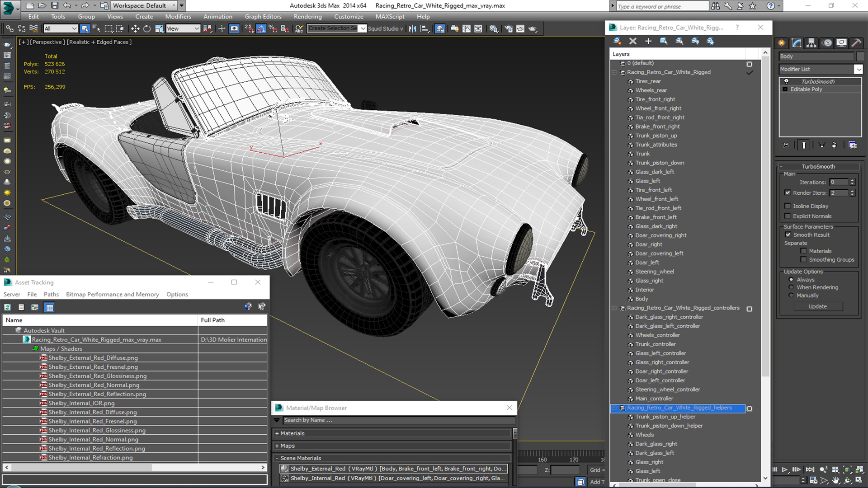Open the Modifiers menu in menu bar

point(178,16)
